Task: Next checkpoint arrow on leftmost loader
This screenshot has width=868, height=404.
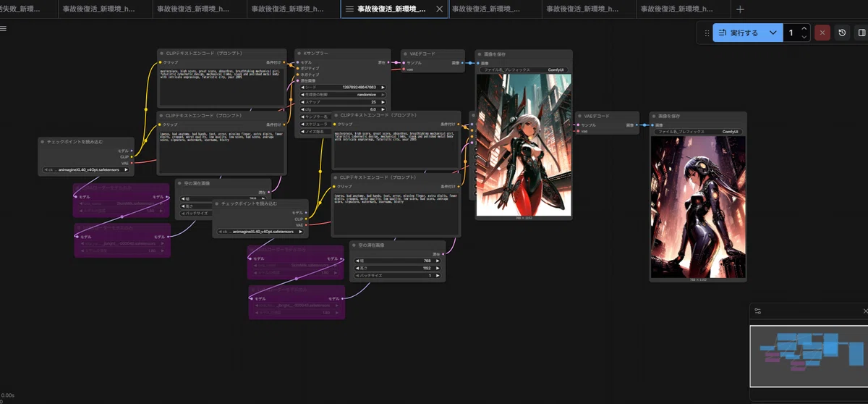Action: pos(127,170)
